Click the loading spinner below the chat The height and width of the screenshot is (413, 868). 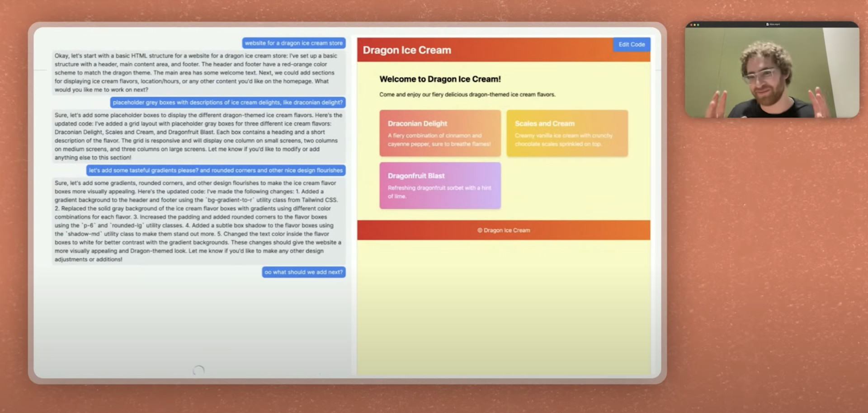(198, 371)
